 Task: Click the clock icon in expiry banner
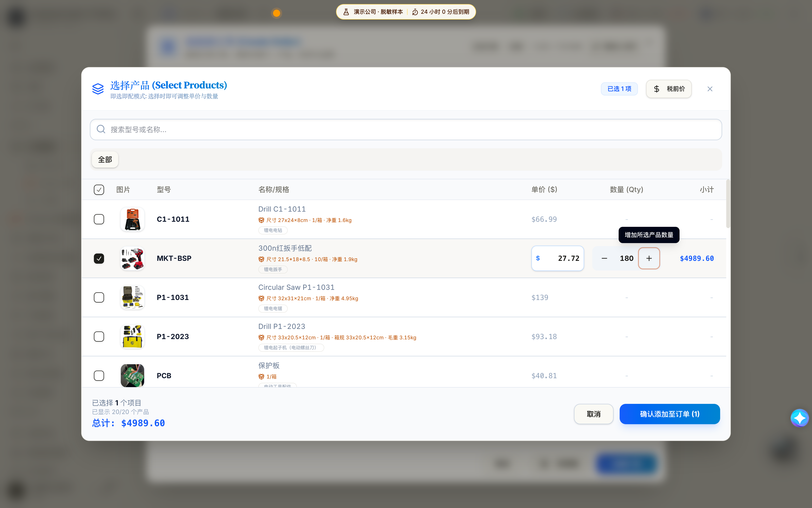point(415,12)
